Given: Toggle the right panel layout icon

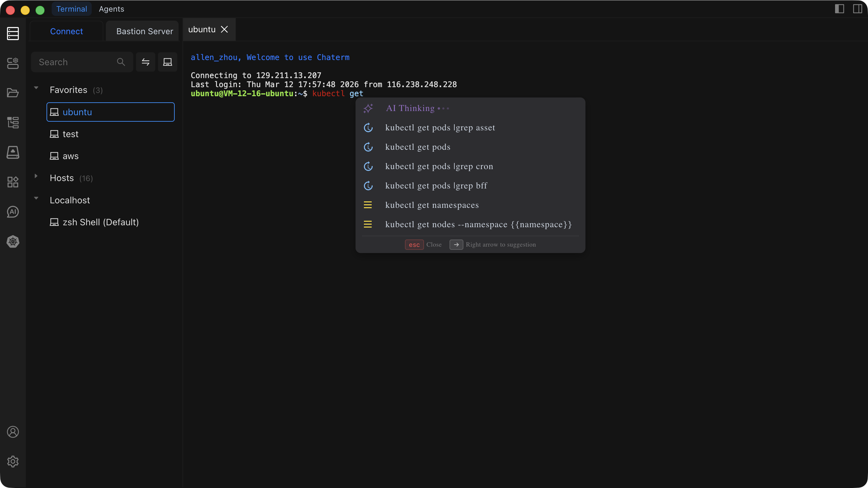Looking at the screenshot, I should (x=858, y=9).
